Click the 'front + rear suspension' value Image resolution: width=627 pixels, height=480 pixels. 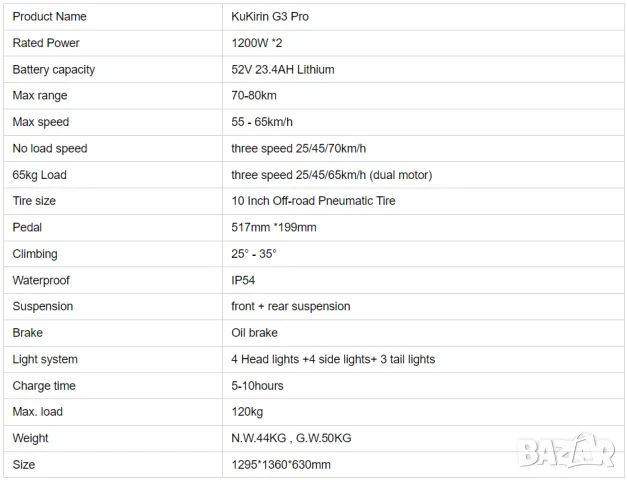[290, 306]
